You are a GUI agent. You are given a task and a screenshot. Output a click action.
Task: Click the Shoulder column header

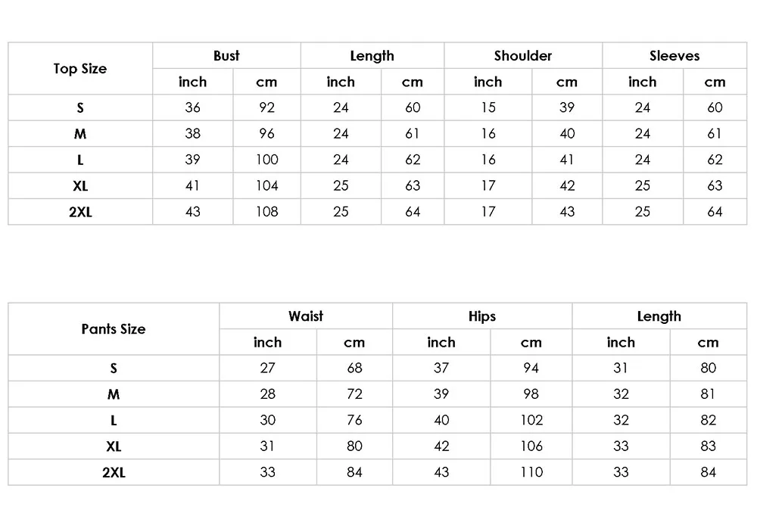pyautogui.click(x=523, y=55)
